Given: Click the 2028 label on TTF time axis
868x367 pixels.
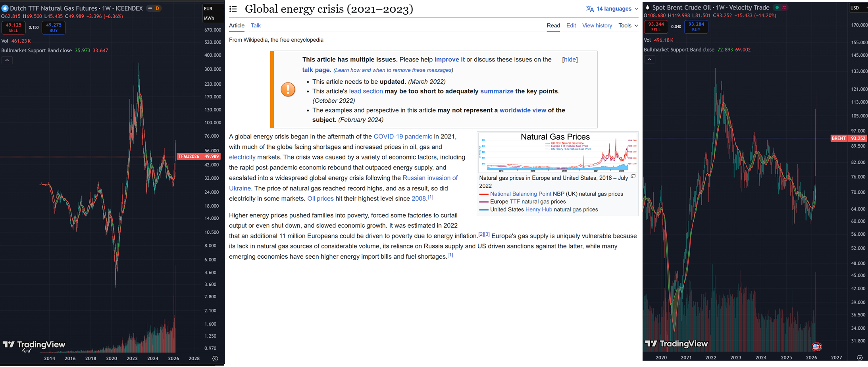Looking at the screenshot, I should coord(194,358).
